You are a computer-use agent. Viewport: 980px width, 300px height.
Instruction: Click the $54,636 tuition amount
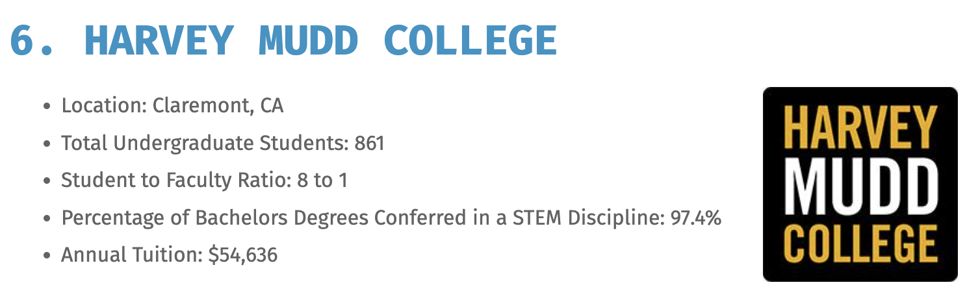[x=243, y=255]
